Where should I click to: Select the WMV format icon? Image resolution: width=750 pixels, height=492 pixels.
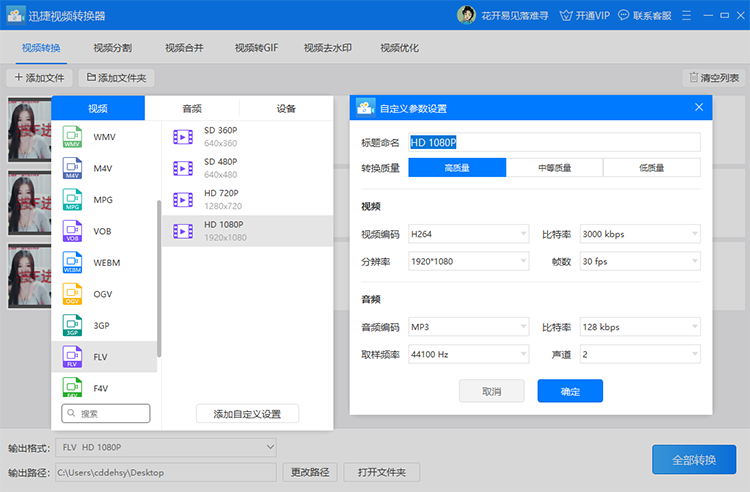72,137
